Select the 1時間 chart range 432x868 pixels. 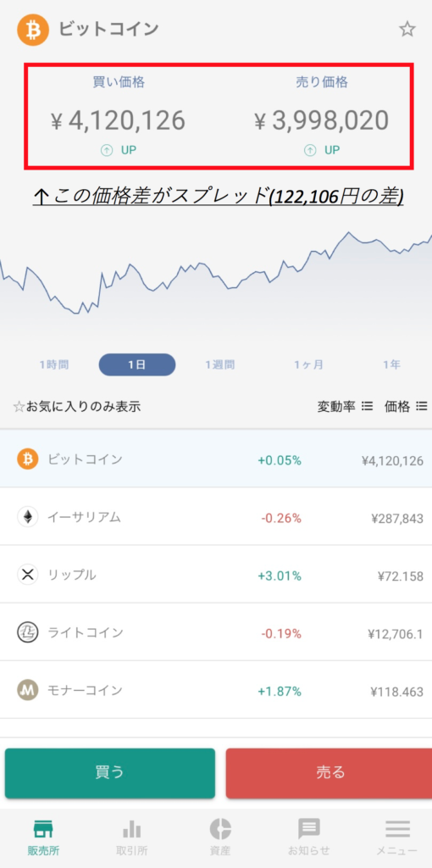pos(54,364)
